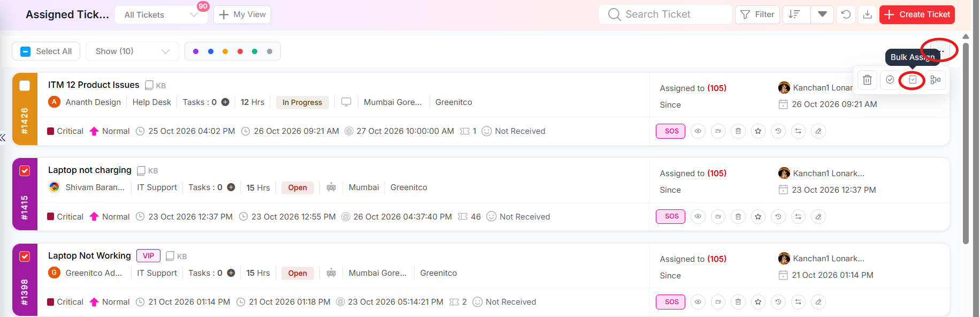This screenshot has height=317, width=980.
Task: Click the sort order icon next to Filter
Action: (795, 14)
